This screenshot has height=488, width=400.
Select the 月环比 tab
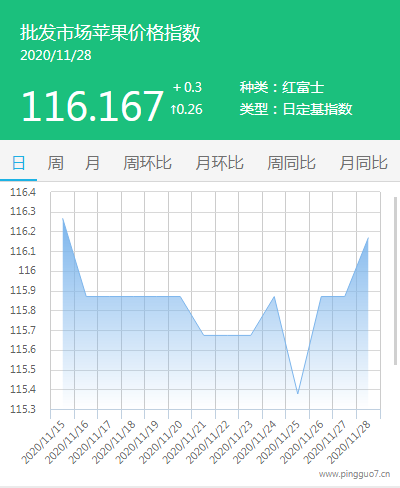pyautogui.click(x=219, y=163)
